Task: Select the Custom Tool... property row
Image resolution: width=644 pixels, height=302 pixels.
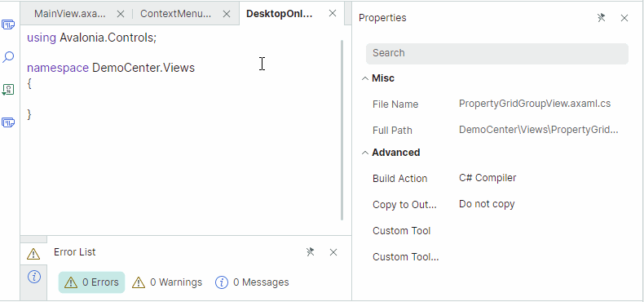Action: 406,257
